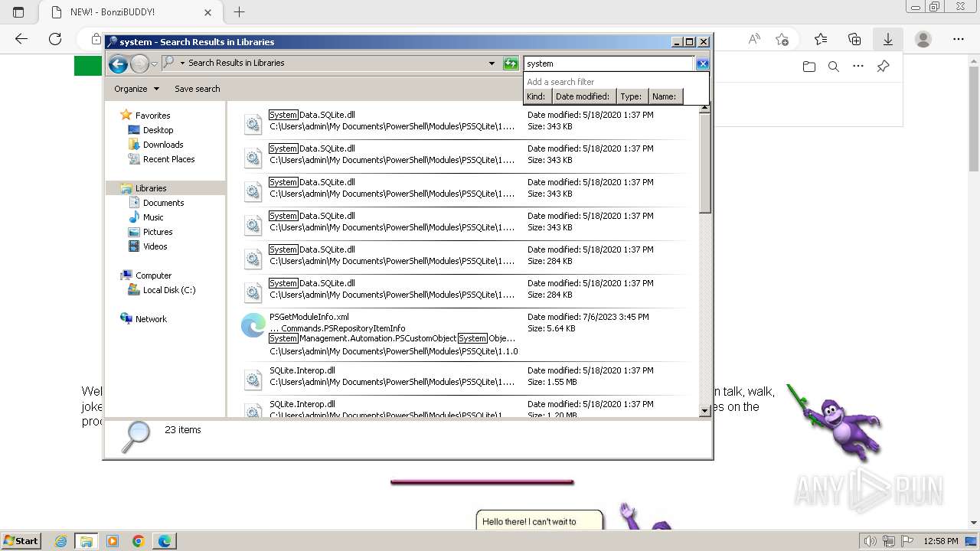The image size is (980, 551).
Task: Select Downloads under Favorites
Action: (163, 145)
